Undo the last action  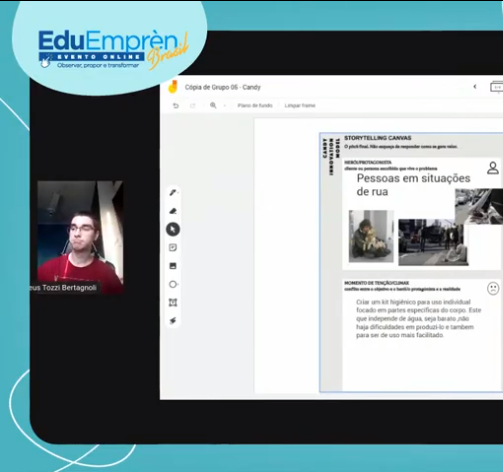click(x=176, y=106)
